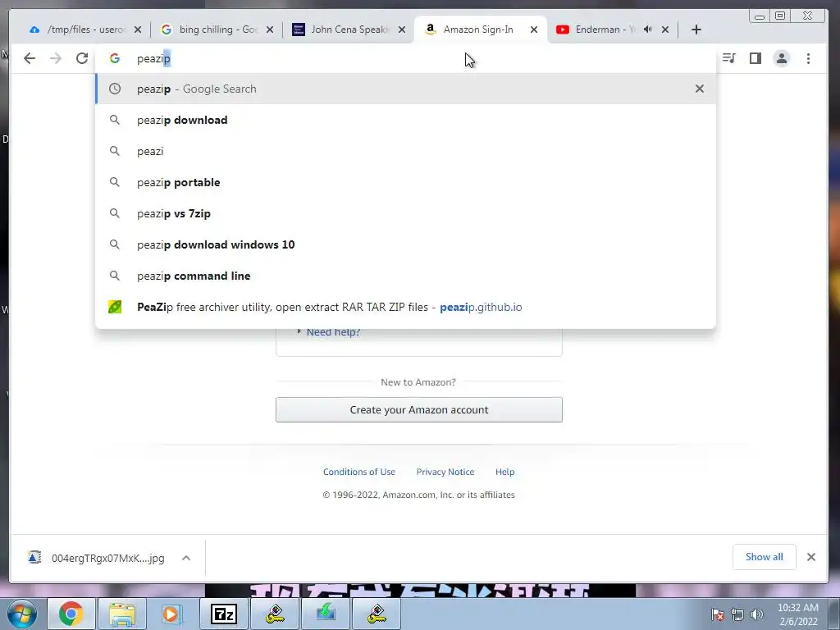The width and height of the screenshot is (840, 630).
Task: Open the media player taskbar icon
Action: pyautogui.click(x=172, y=614)
